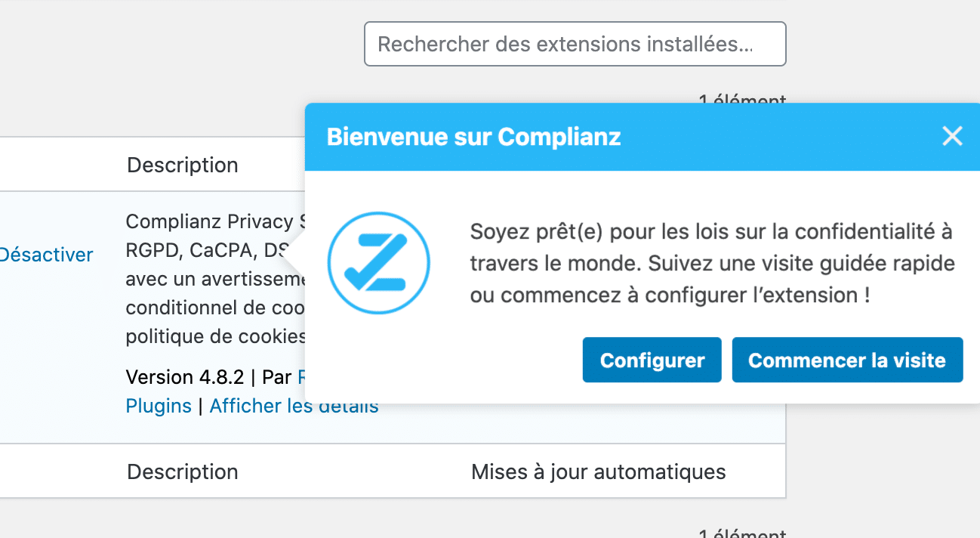Viewport: 980px width, 538px height.
Task: Start the guided tour with "Commencer la visite"
Action: point(846,360)
